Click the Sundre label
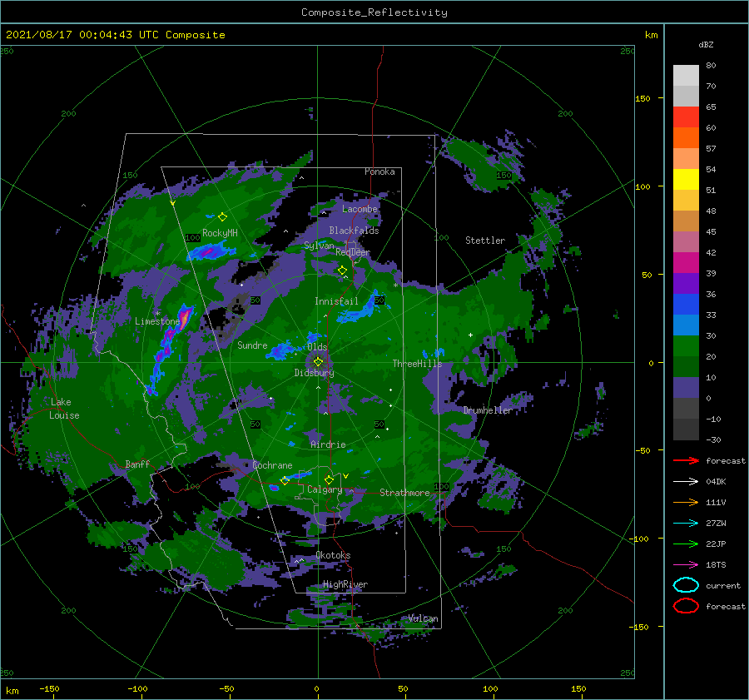Image resolution: width=749 pixels, height=700 pixels. coord(252,345)
